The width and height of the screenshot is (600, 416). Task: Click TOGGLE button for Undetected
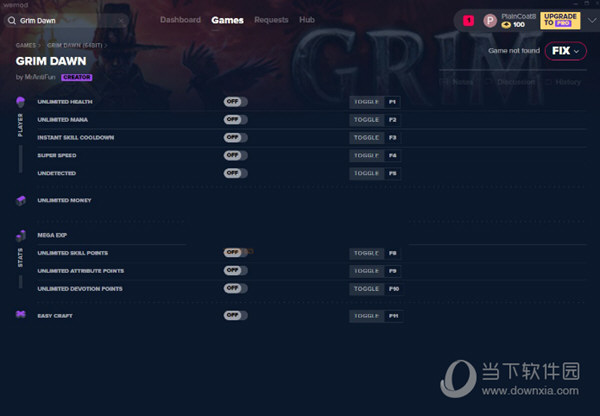366,174
